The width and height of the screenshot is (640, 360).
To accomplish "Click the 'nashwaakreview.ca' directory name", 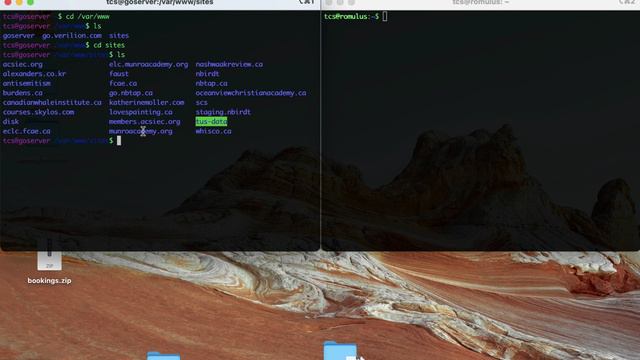I will coord(229,64).
